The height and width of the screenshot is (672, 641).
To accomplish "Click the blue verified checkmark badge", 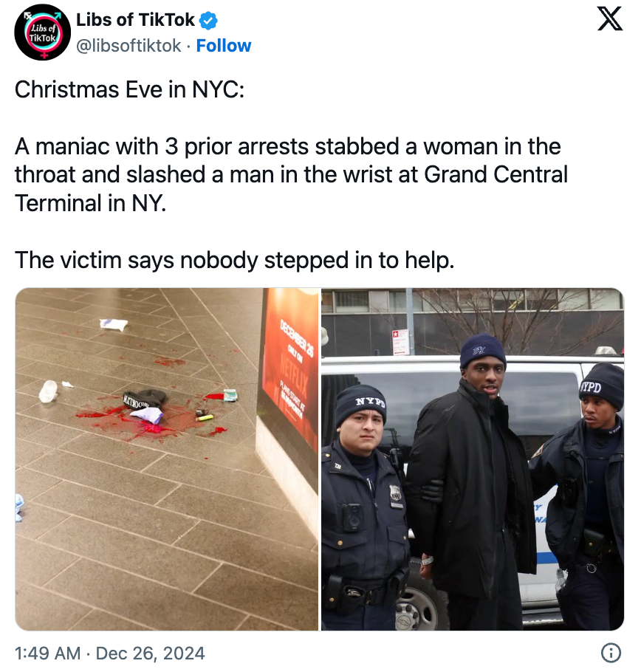I will tap(209, 21).
